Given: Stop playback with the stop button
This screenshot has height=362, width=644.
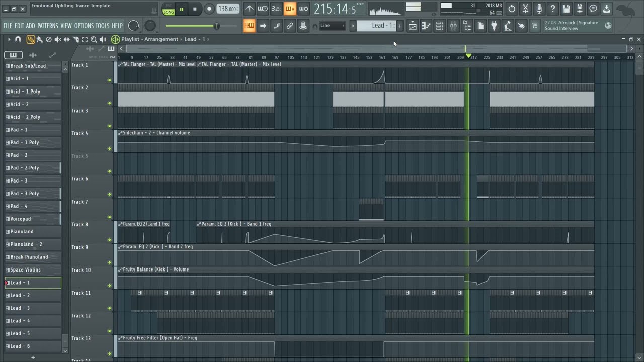Looking at the screenshot, I should pyautogui.click(x=195, y=9).
